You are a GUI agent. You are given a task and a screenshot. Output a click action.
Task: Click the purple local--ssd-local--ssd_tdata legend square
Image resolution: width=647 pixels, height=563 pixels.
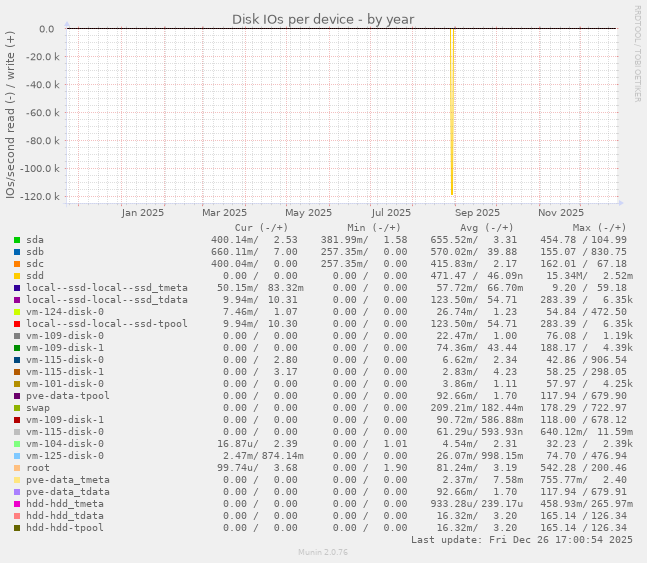point(17,300)
